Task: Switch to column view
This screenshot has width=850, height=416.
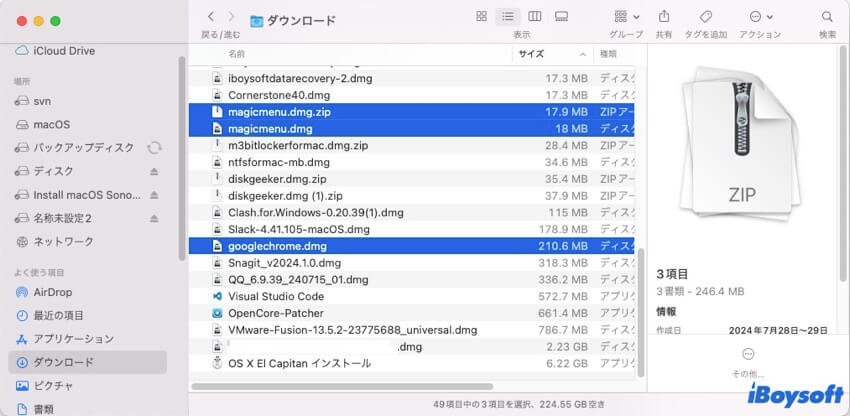Action: point(535,17)
